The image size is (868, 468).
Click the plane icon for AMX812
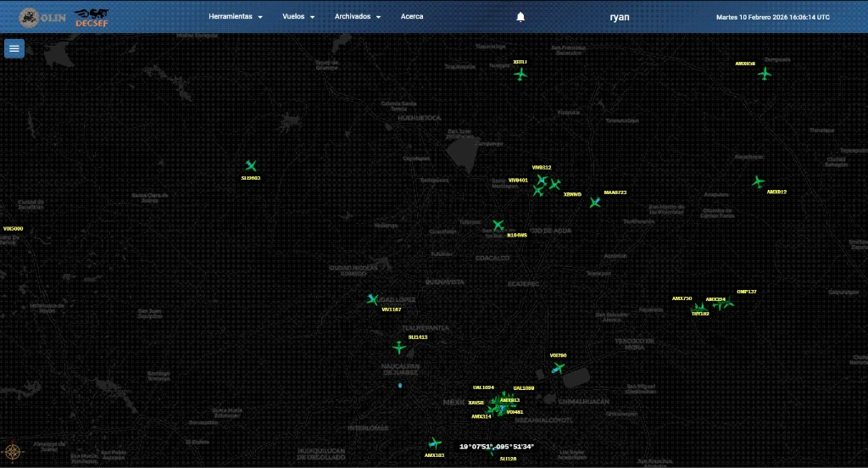758,182
